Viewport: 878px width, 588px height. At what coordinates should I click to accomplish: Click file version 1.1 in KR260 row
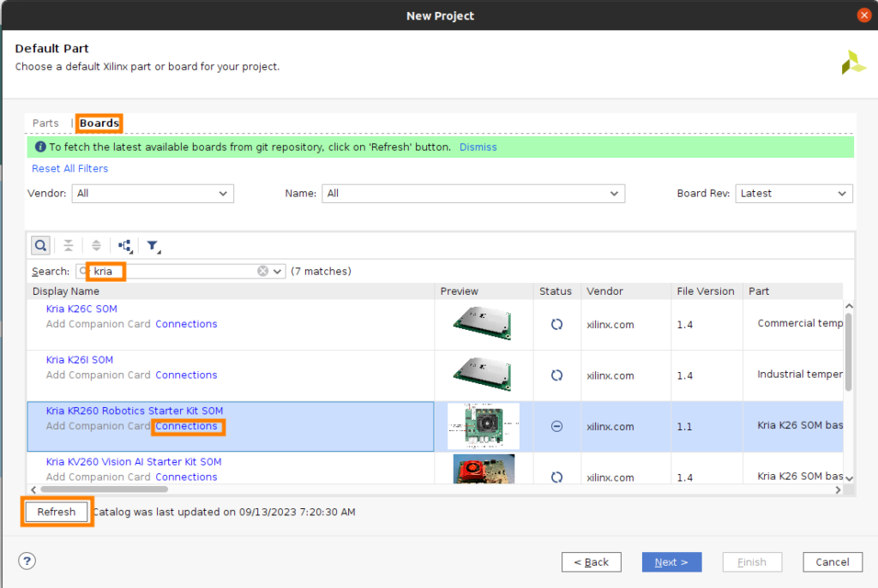pos(684,427)
